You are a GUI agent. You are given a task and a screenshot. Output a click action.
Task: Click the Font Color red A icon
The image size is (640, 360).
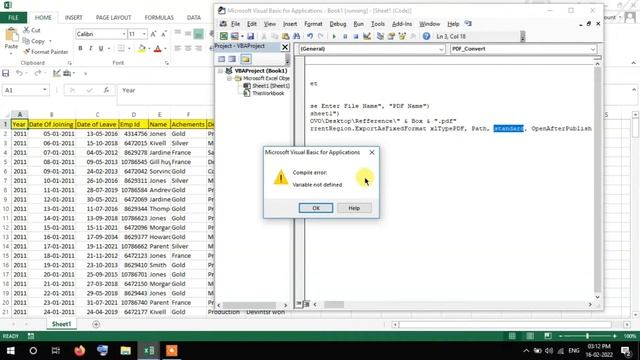tap(158, 49)
